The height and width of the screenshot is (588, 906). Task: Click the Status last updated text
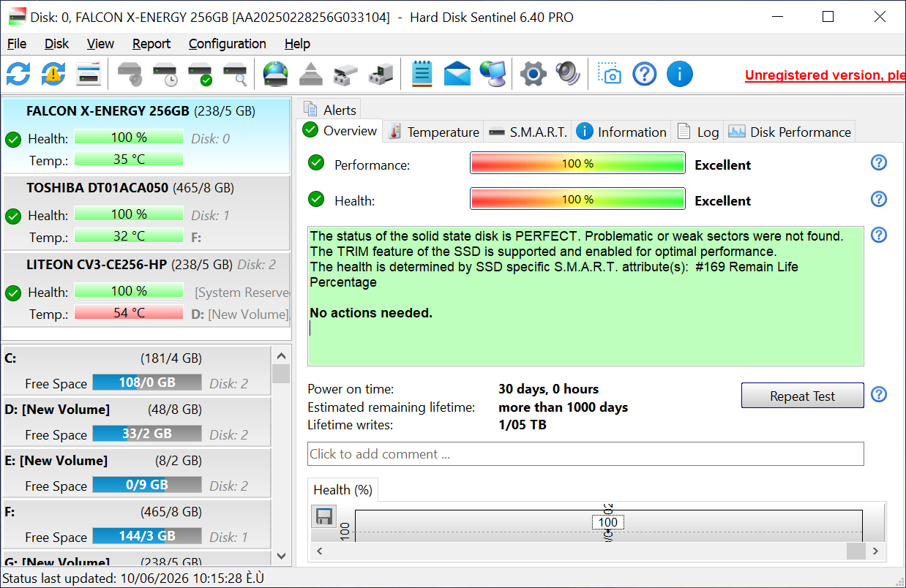(133, 578)
